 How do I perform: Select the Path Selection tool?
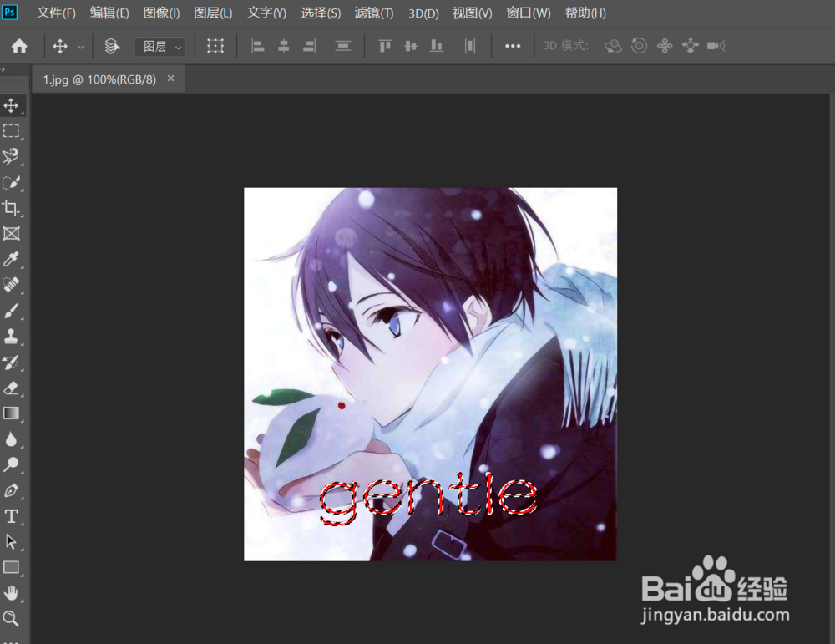[x=11, y=542]
